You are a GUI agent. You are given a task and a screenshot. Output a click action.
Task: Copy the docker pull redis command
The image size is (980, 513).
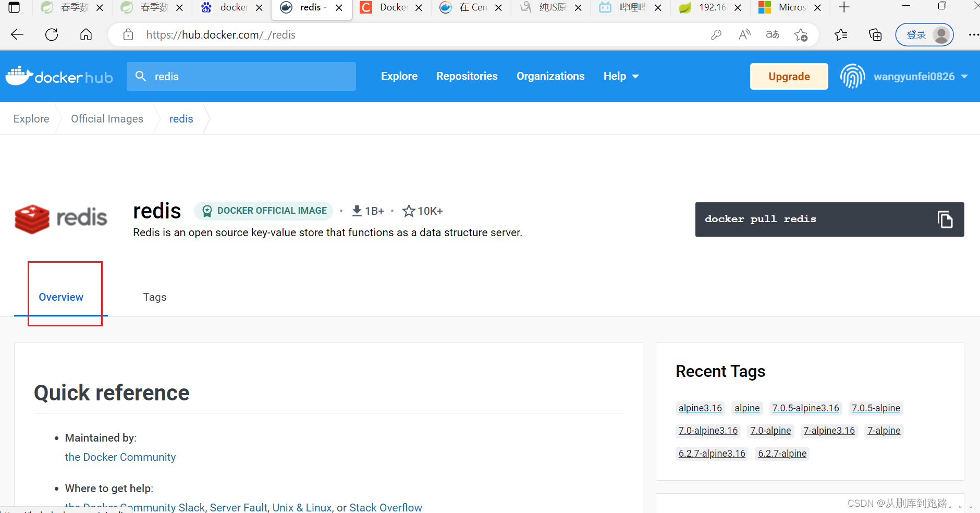(x=945, y=219)
